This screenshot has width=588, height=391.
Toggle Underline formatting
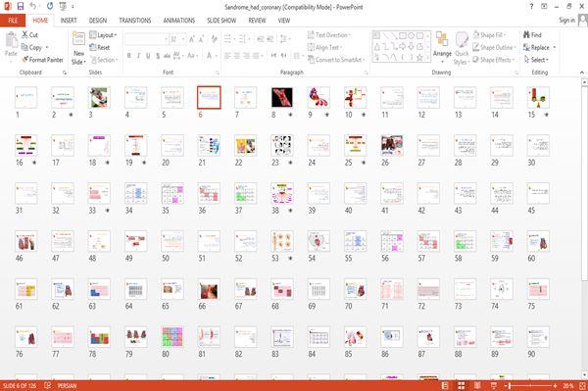(148, 56)
